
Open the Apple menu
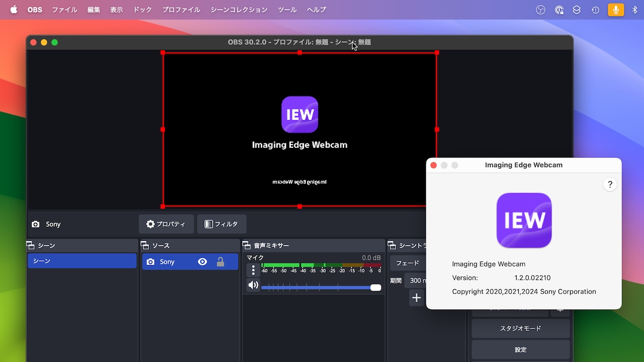tap(14, 10)
